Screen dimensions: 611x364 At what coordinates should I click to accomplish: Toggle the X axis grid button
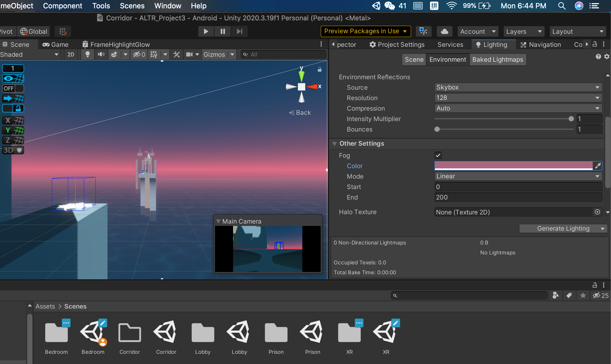point(13,120)
